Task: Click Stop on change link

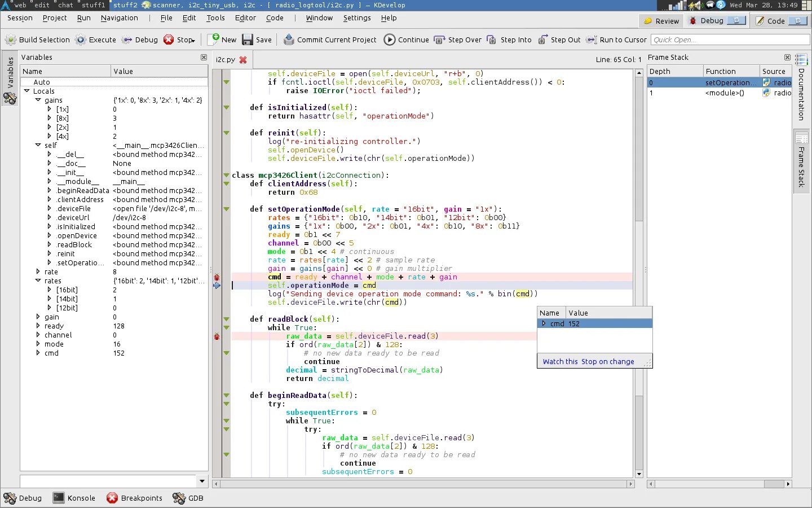Action: [607, 362]
